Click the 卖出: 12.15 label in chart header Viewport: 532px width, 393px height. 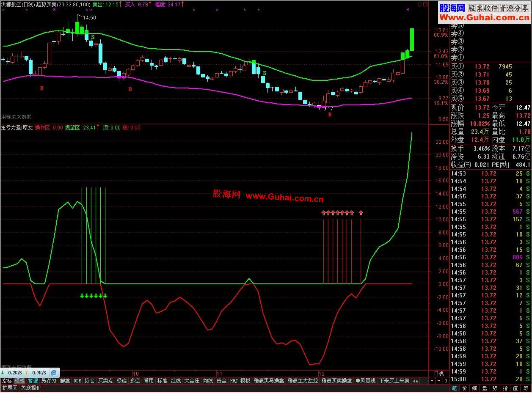106,5
